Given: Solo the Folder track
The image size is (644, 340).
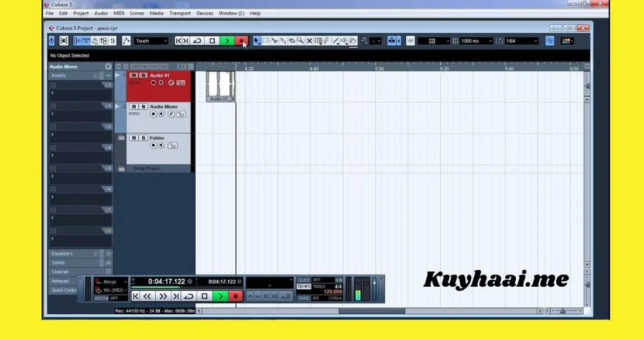Looking at the screenshot, I should [x=143, y=138].
